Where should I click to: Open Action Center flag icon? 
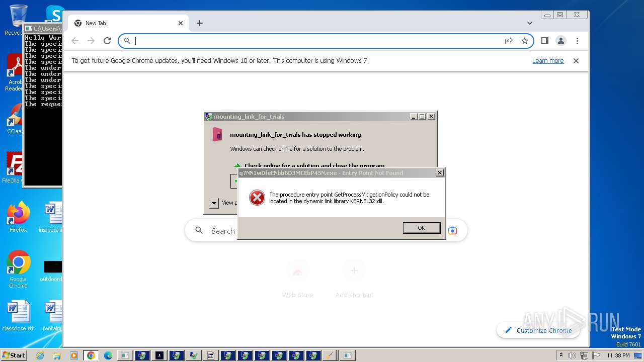click(x=597, y=355)
